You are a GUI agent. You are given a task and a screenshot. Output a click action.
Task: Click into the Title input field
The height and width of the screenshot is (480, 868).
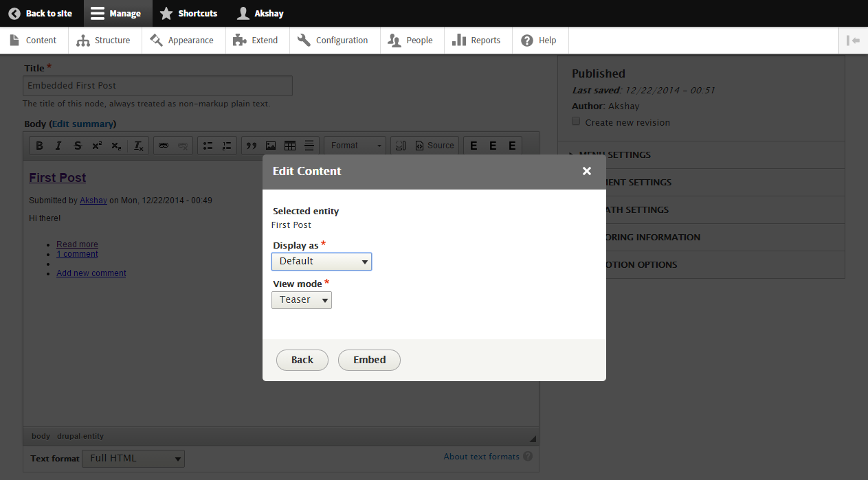(x=157, y=86)
